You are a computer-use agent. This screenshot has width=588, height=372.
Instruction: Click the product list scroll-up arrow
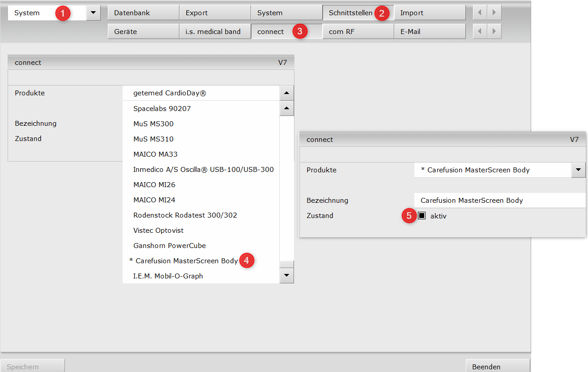coord(286,108)
